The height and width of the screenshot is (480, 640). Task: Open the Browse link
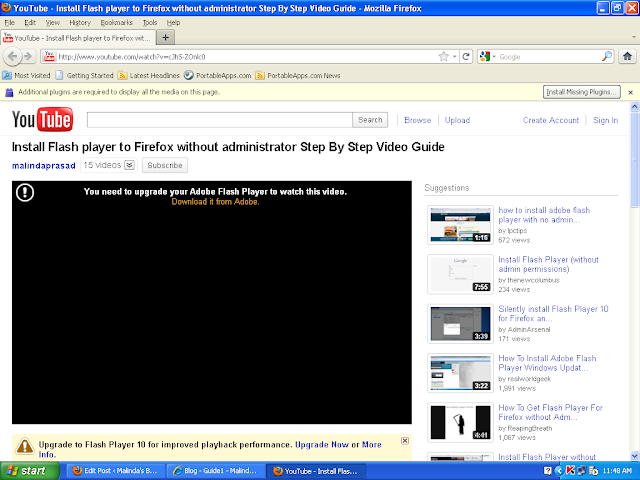pos(418,120)
